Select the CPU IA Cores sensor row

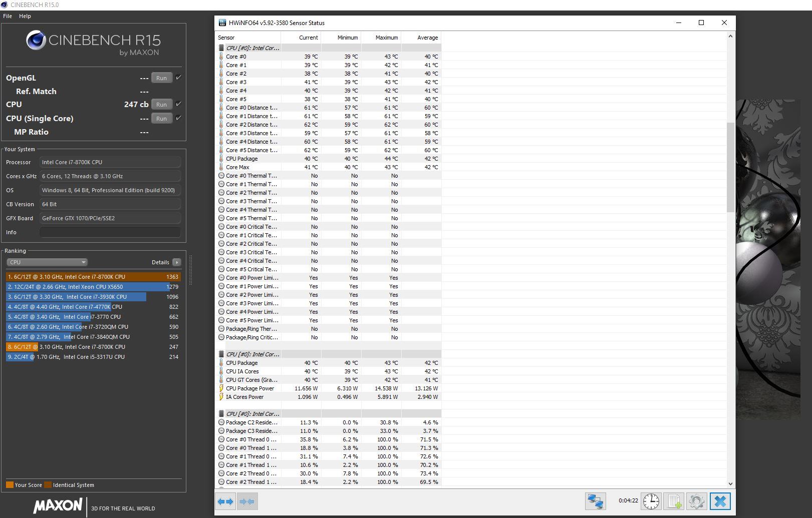coord(329,371)
